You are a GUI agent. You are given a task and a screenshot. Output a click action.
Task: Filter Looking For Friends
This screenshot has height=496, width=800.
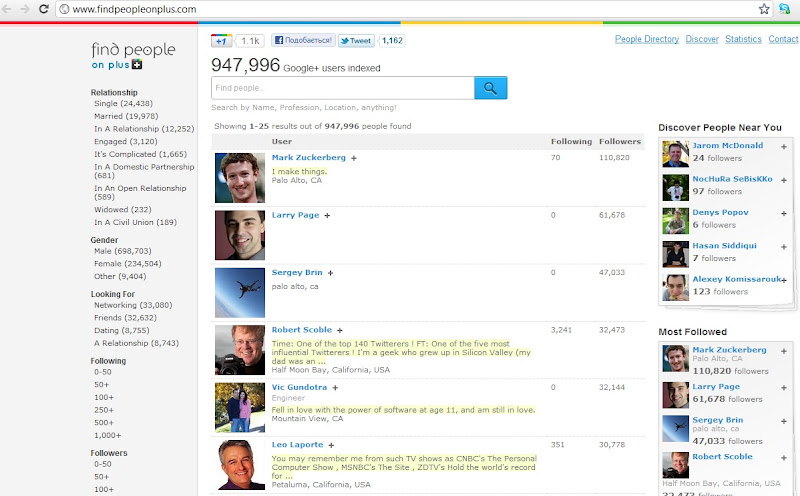click(x=125, y=317)
